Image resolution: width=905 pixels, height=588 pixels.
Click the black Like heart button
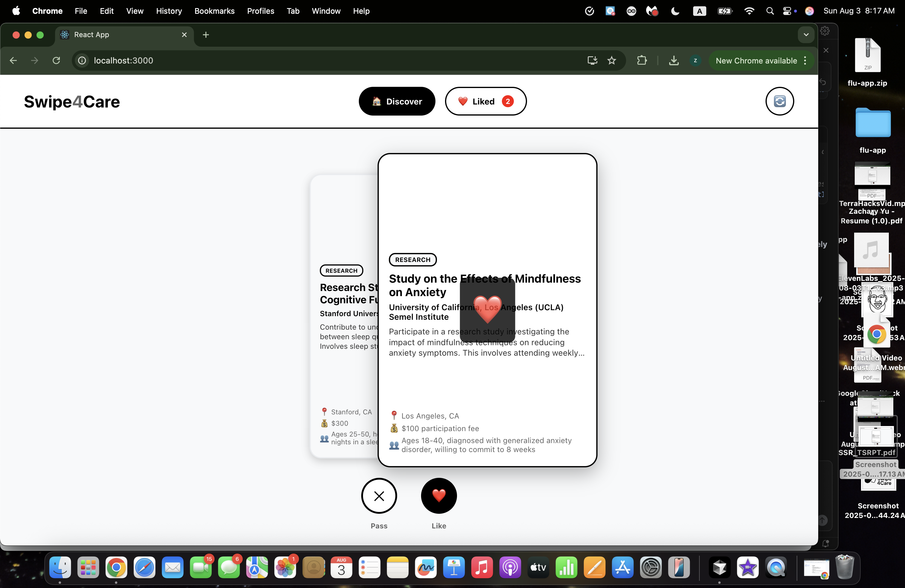pos(438,495)
